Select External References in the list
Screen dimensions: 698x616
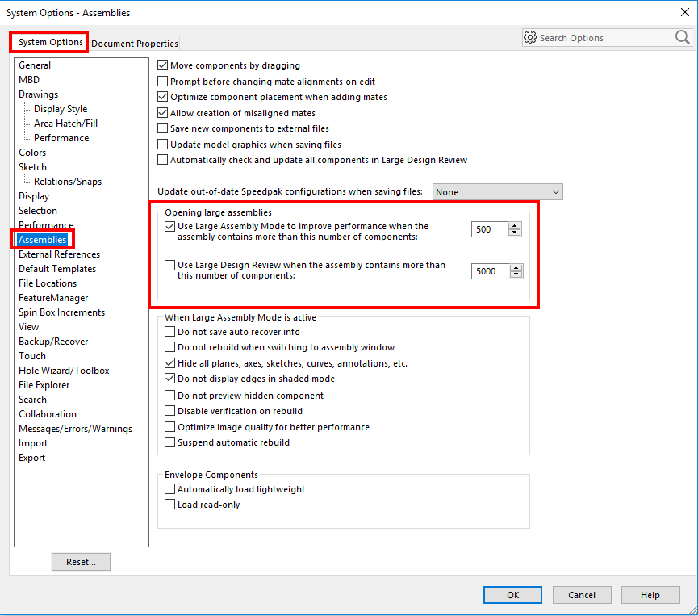pos(59,254)
